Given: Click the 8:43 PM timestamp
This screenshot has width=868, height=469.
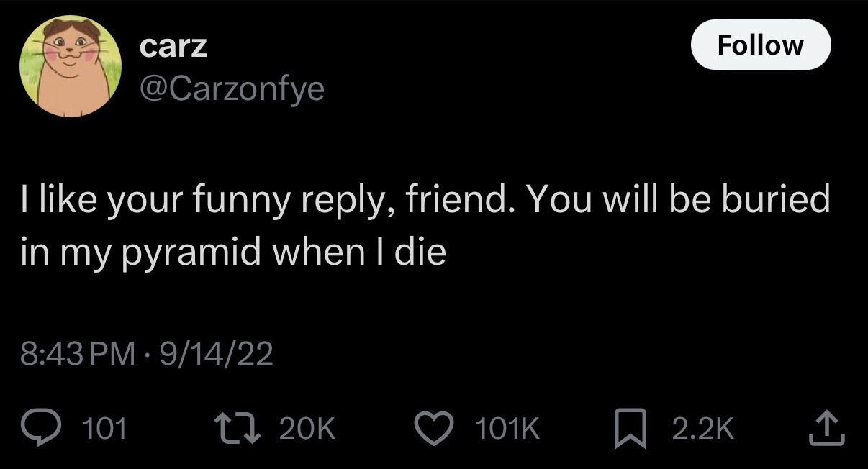Looking at the screenshot, I should (78, 353).
